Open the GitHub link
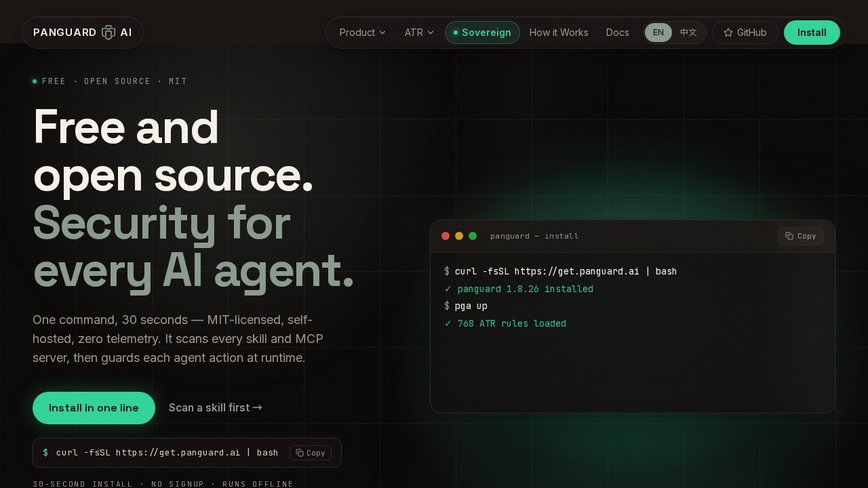The width and height of the screenshot is (868, 488). point(745,33)
